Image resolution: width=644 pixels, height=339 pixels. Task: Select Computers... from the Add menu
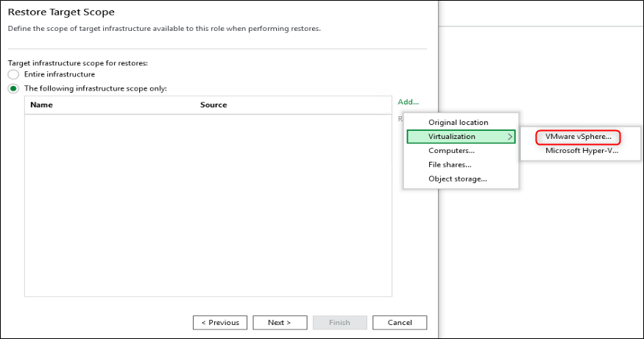451,151
